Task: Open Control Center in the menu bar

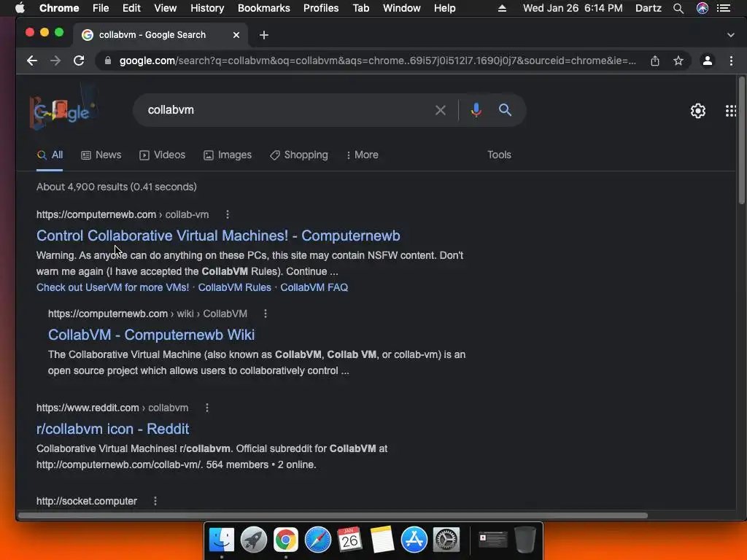Action: pos(724,8)
